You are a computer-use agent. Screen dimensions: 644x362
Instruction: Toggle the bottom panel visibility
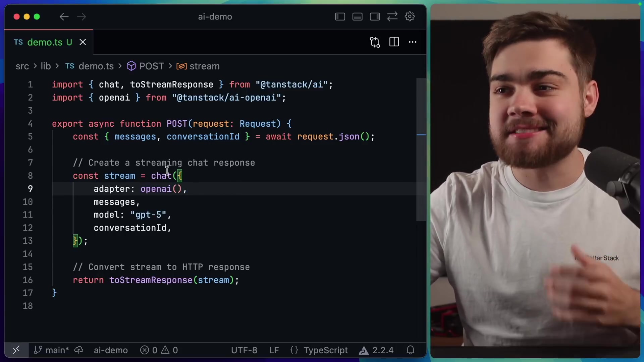click(357, 16)
